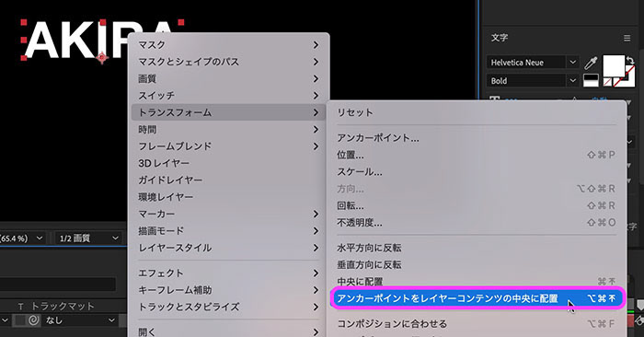
Task: Click the white fill color swatch
Action: [614, 65]
